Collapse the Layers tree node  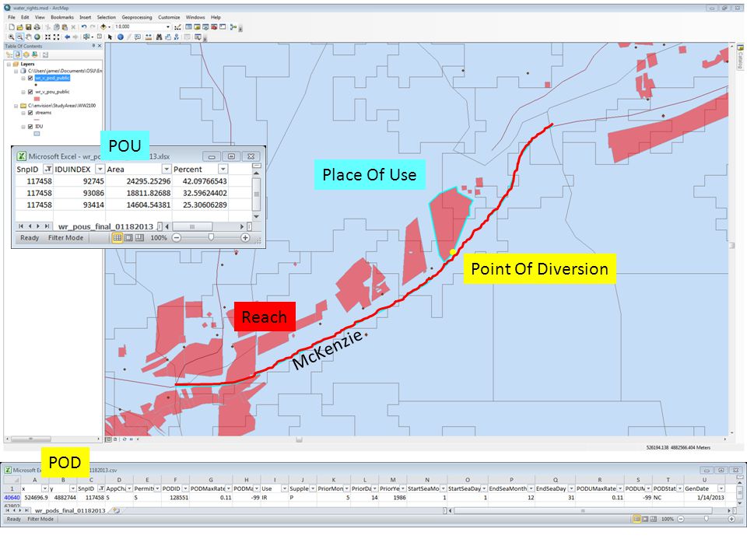9,64
